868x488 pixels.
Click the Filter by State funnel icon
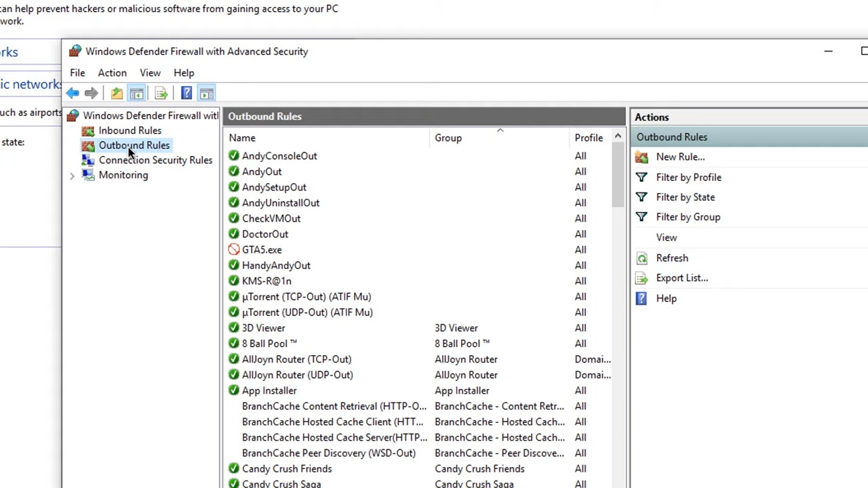[642, 197]
